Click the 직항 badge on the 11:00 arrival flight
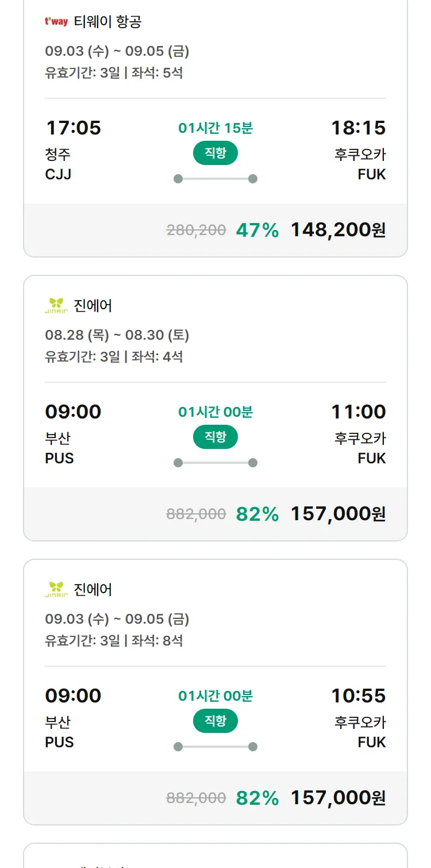The image size is (431, 868). (x=215, y=437)
